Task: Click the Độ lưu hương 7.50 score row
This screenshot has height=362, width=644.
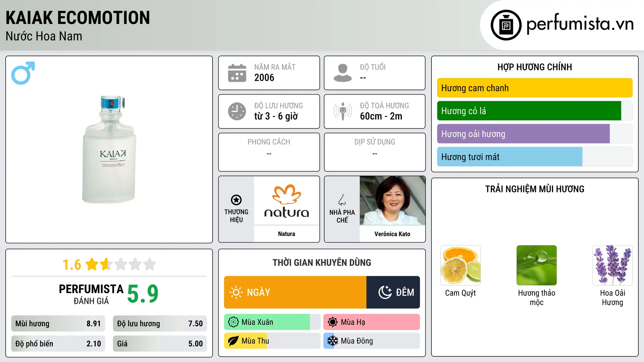Action: (160, 324)
